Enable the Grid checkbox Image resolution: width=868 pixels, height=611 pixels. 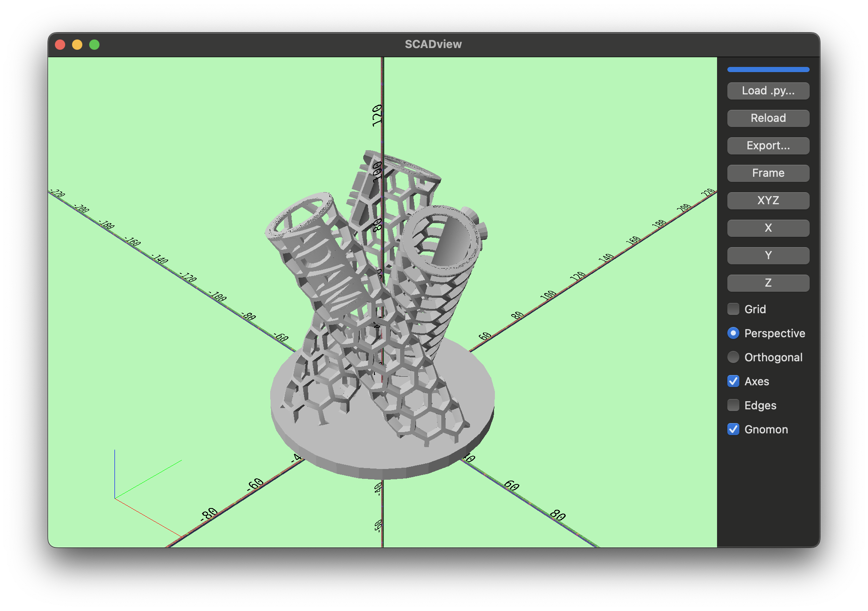point(733,309)
